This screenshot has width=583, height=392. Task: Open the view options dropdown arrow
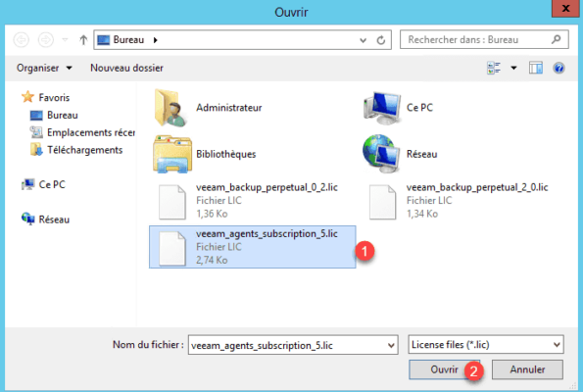click(513, 68)
